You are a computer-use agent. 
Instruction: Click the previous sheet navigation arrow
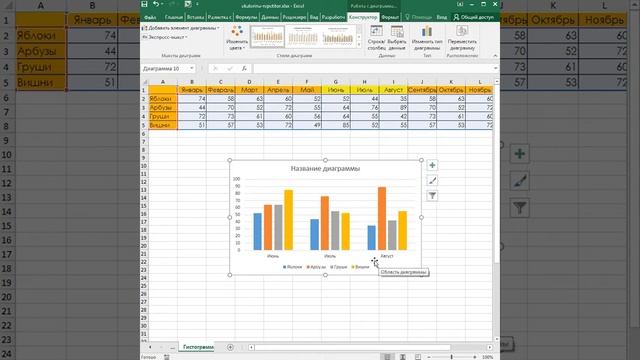tap(150, 347)
